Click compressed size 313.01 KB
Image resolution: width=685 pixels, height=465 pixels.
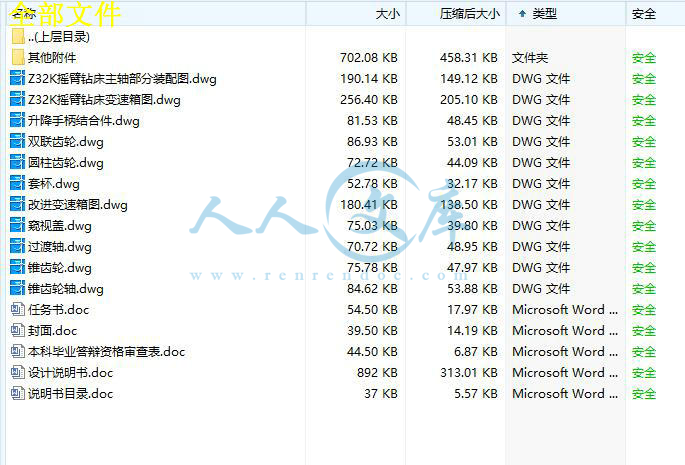click(469, 372)
